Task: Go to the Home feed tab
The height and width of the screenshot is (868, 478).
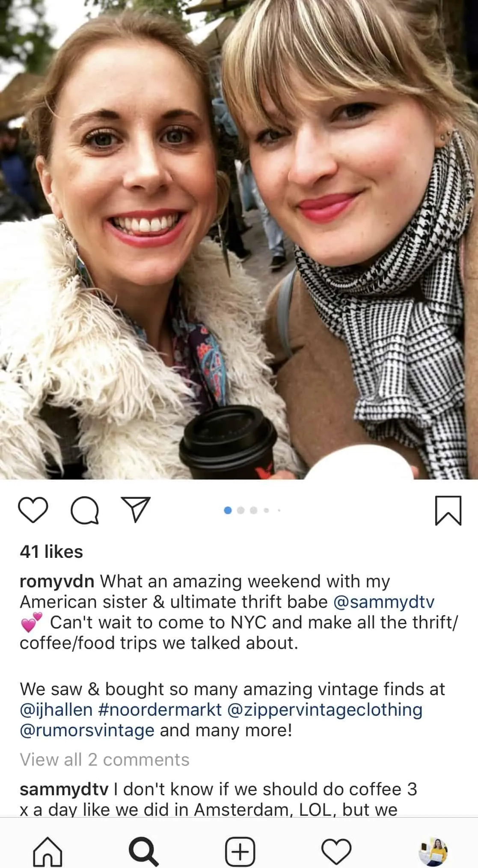Action: click(x=48, y=851)
